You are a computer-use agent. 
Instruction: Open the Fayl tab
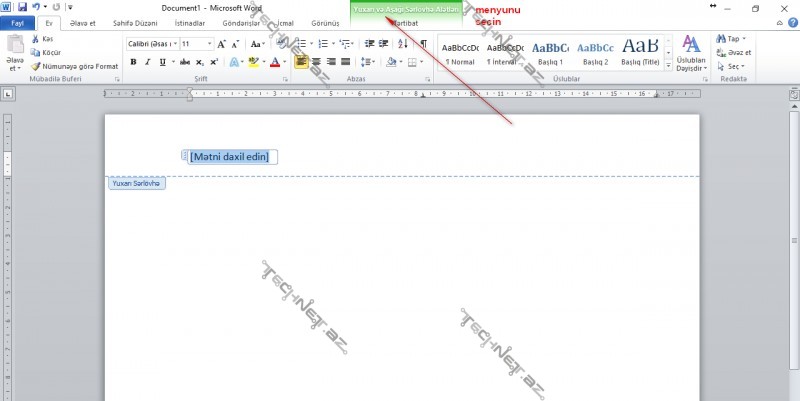[17, 23]
